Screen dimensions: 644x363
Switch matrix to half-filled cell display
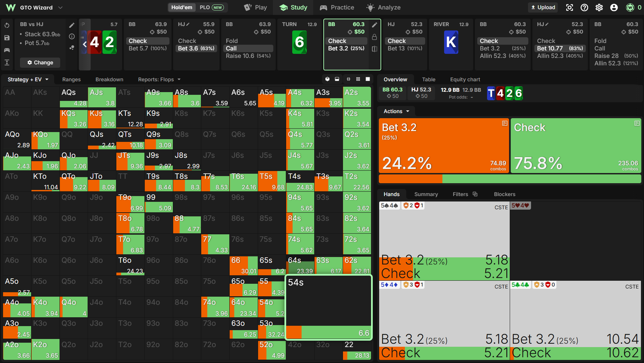(337, 79)
